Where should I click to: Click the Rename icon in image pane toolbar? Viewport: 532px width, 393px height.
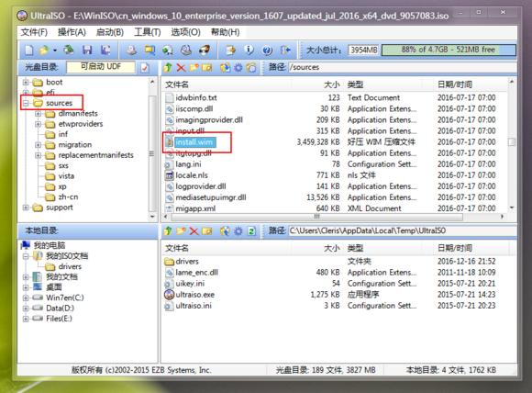[x=207, y=68]
